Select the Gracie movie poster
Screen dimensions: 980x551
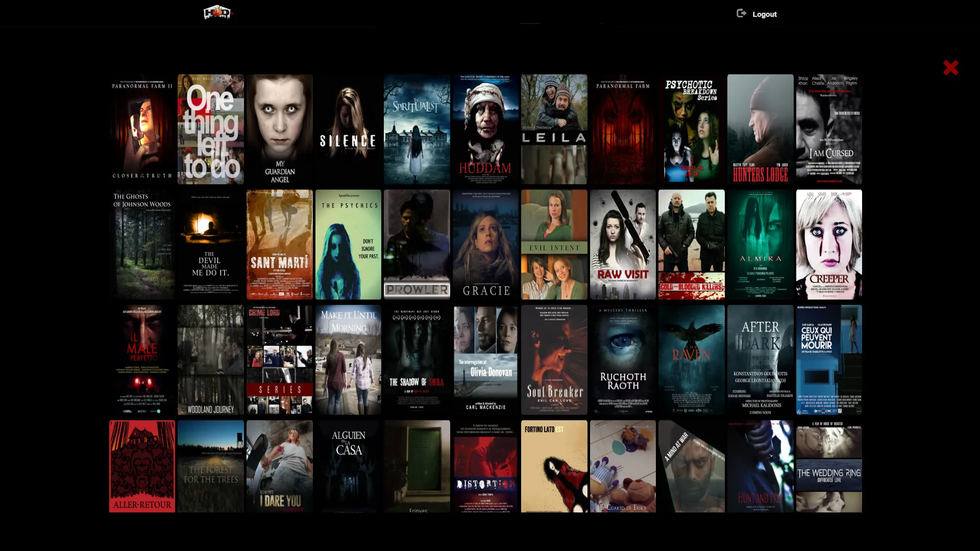click(485, 244)
